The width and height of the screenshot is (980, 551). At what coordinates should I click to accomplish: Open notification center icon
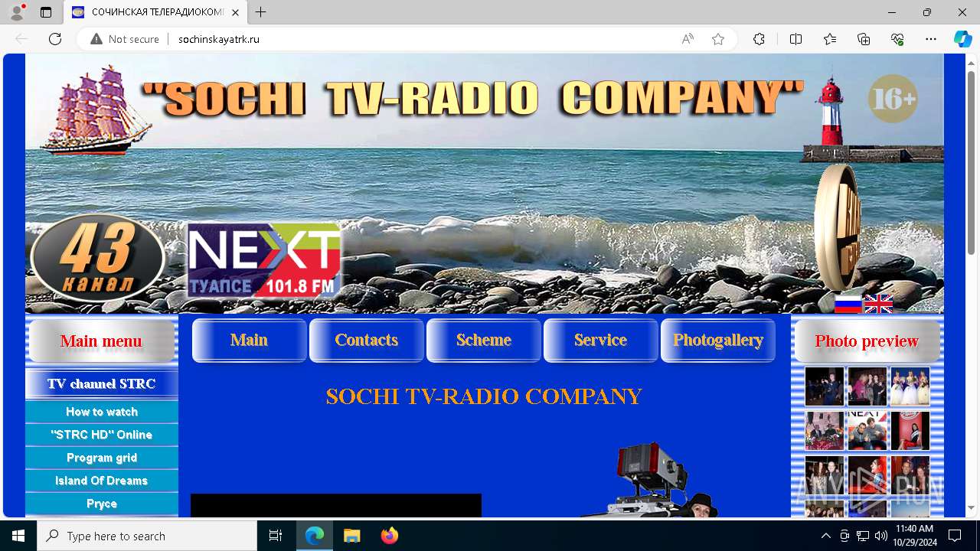(955, 536)
